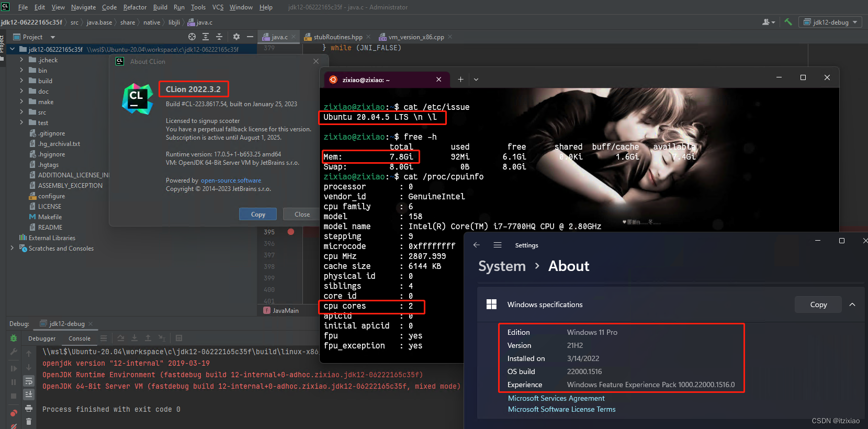868x429 pixels.
Task: Open Project panel gear options
Action: (236, 37)
